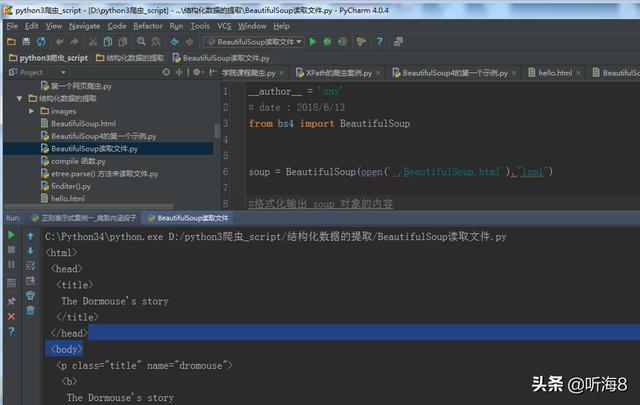Image resolution: width=640 pixels, height=405 pixels.
Task: Open the Tools menu
Action: [200, 26]
